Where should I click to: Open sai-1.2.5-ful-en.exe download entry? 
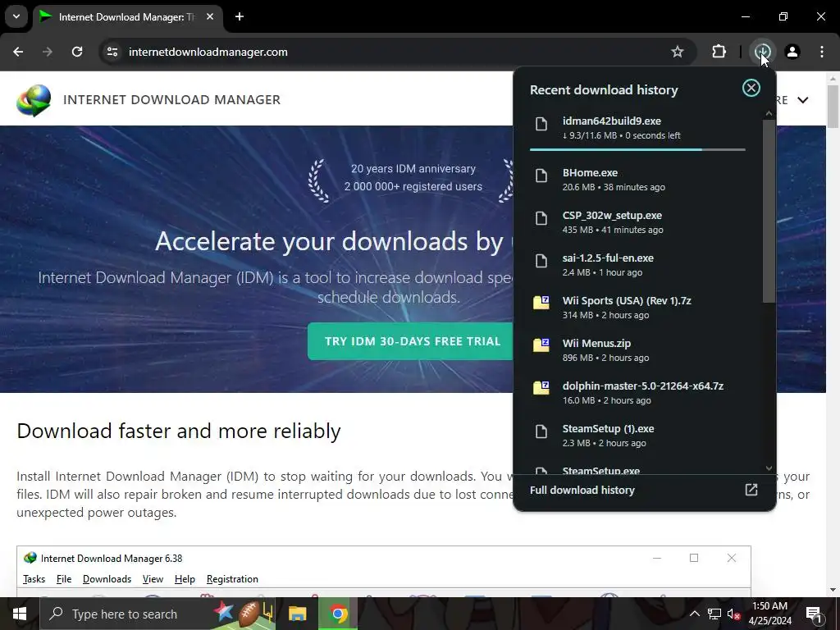click(637, 265)
